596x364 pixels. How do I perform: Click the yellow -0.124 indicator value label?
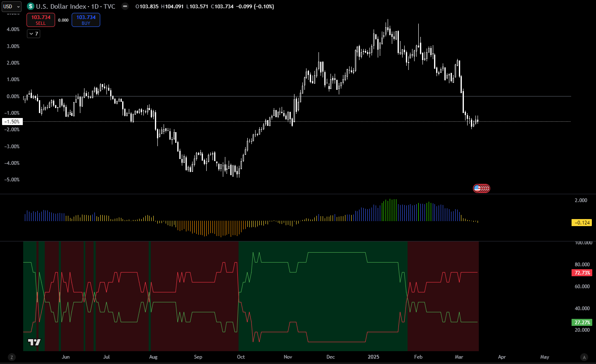(582, 222)
